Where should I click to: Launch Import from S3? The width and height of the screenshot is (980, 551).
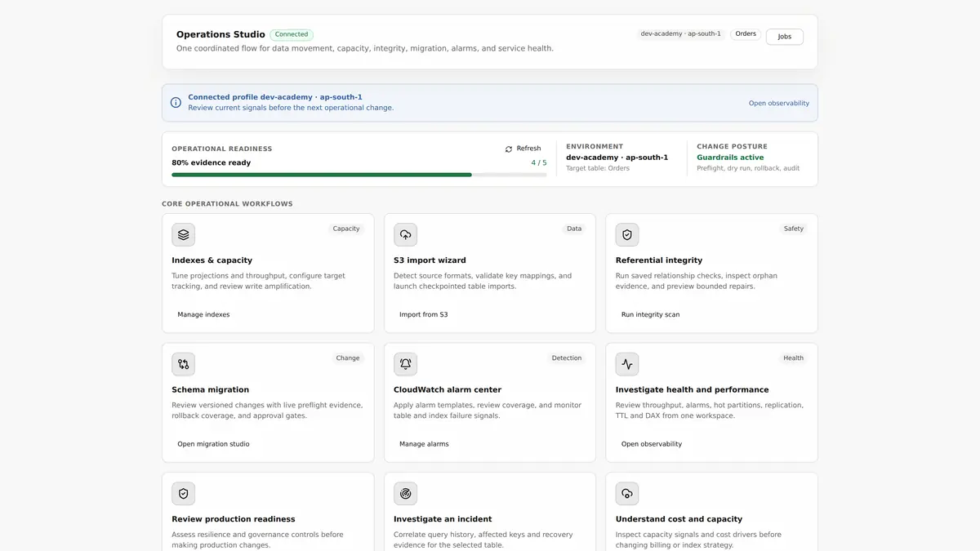click(423, 314)
